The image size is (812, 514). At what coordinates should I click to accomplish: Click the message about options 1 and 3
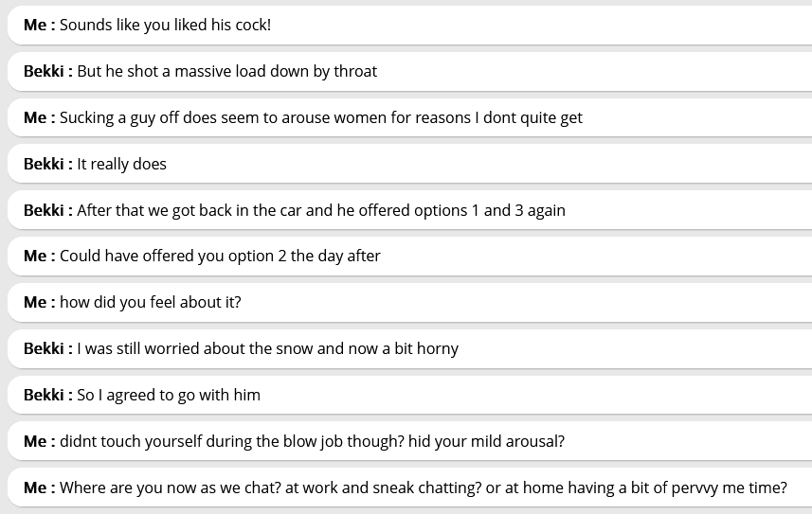pyautogui.click(x=320, y=210)
